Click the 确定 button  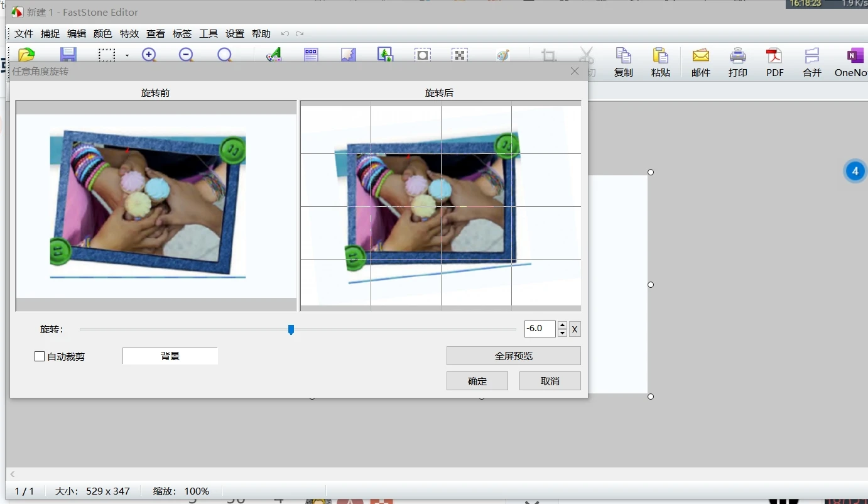point(477,381)
